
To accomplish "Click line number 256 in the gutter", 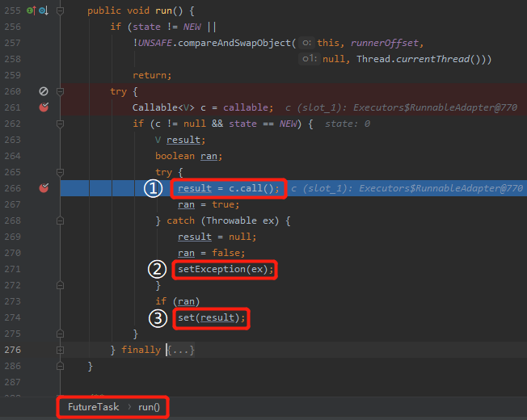I will (13, 27).
